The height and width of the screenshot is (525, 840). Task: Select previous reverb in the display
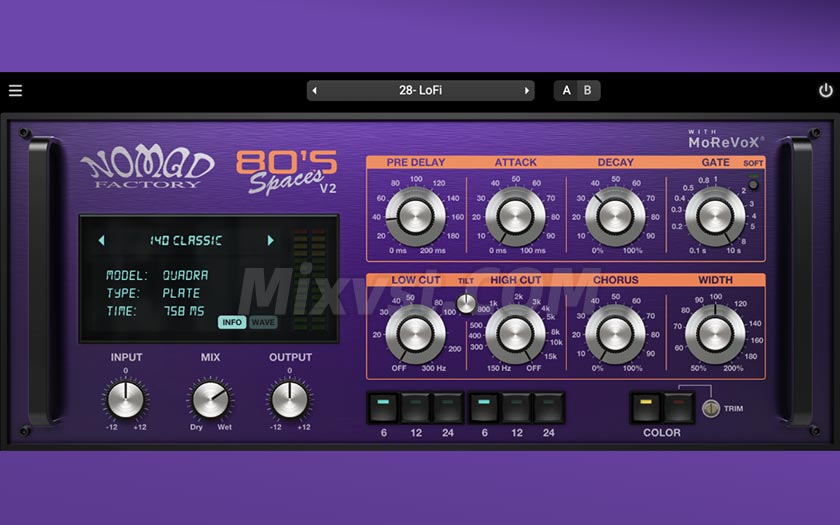tap(102, 241)
